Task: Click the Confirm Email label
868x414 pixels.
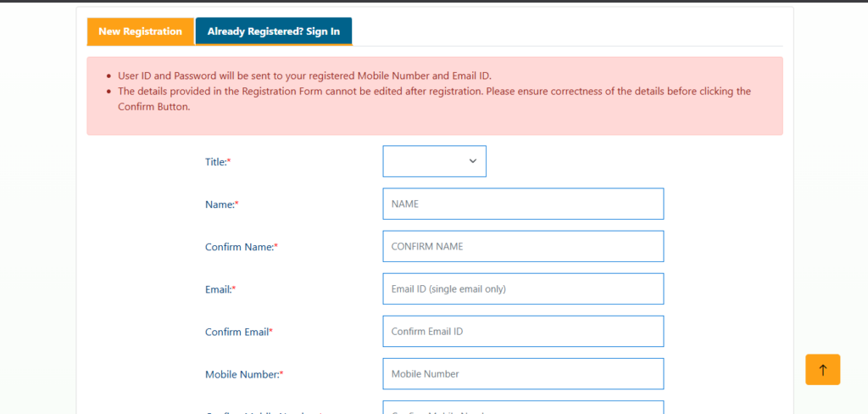Action: (238, 332)
